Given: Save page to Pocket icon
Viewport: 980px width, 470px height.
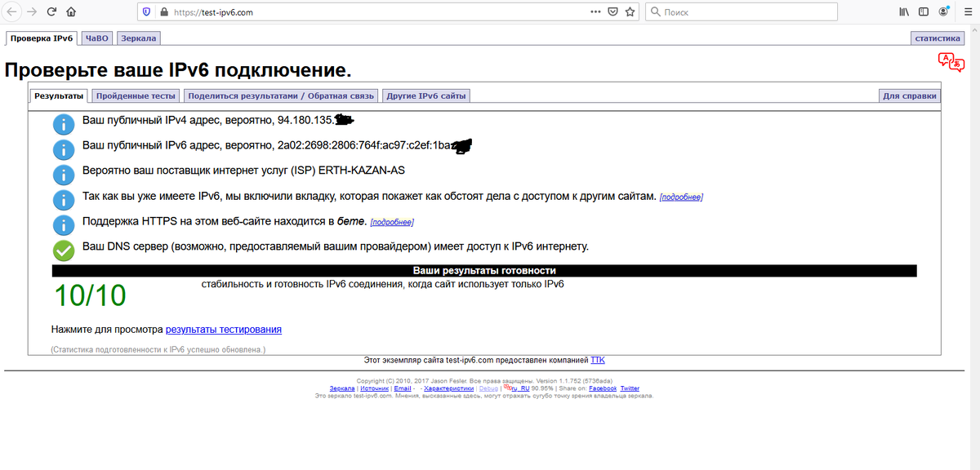Looking at the screenshot, I should point(613,12).
